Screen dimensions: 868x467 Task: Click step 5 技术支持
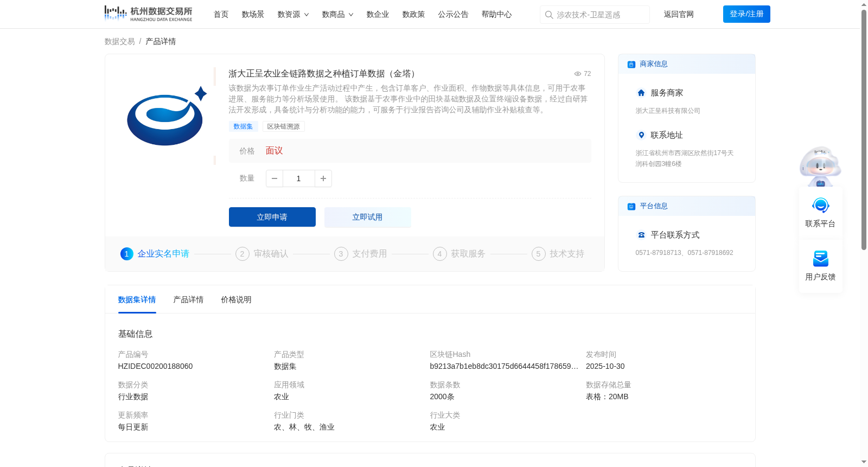[558, 254]
